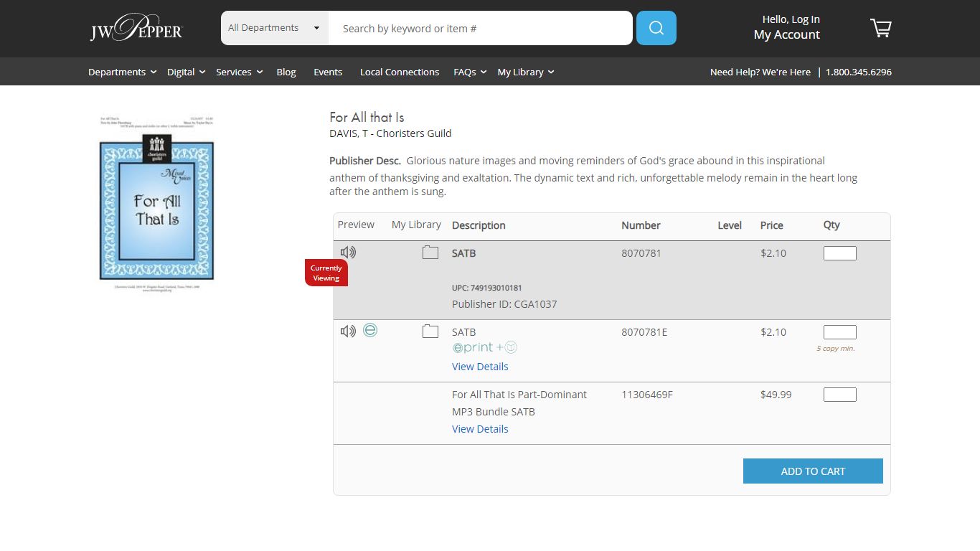Click Hello, Log In link
The width and height of the screenshot is (980, 551).
tap(791, 19)
